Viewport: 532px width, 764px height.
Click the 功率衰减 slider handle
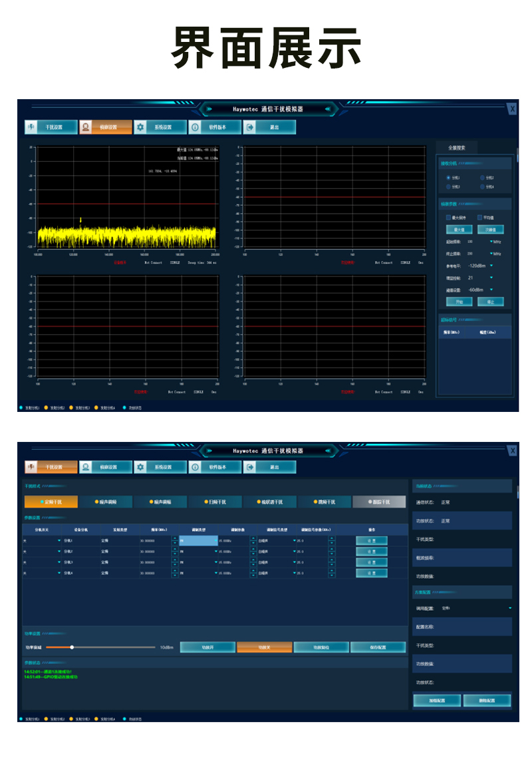click(72, 648)
